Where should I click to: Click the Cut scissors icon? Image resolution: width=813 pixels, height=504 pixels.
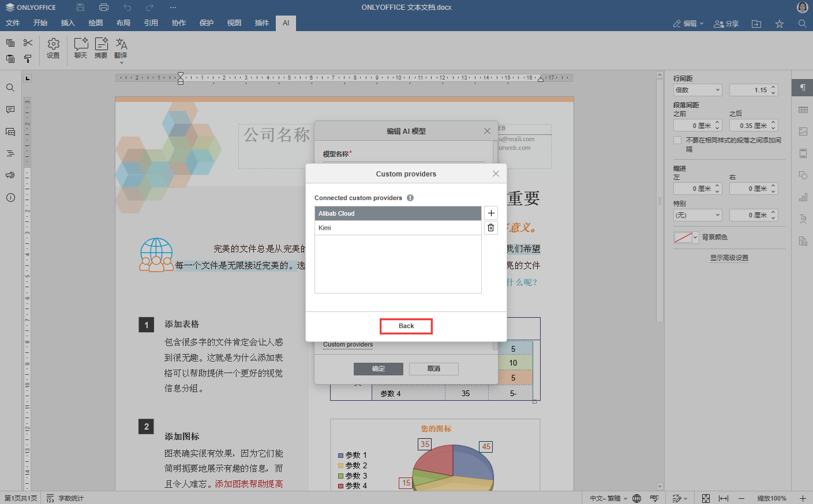[x=28, y=43]
